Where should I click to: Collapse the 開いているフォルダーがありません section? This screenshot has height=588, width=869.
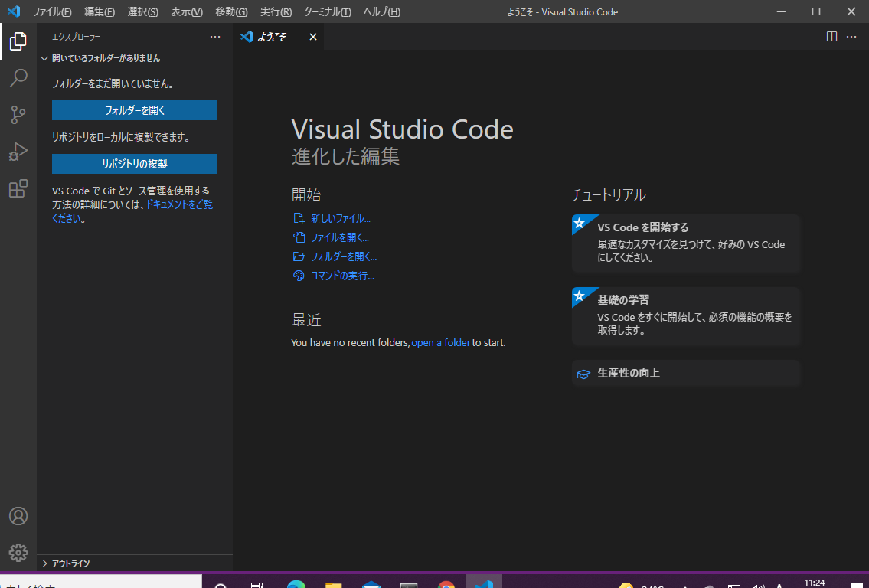point(106,58)
